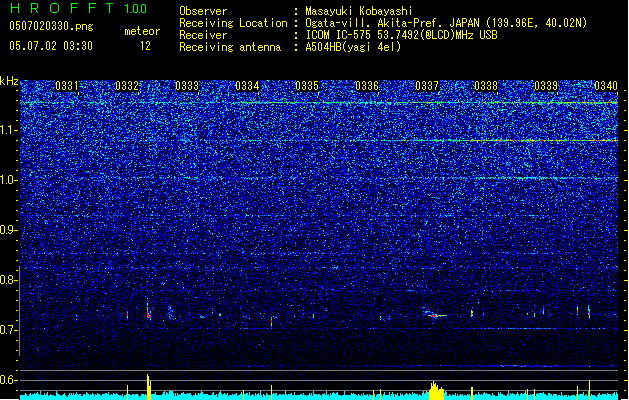Click the tallest yellow intensity peak after 0332

click(148, 387)
